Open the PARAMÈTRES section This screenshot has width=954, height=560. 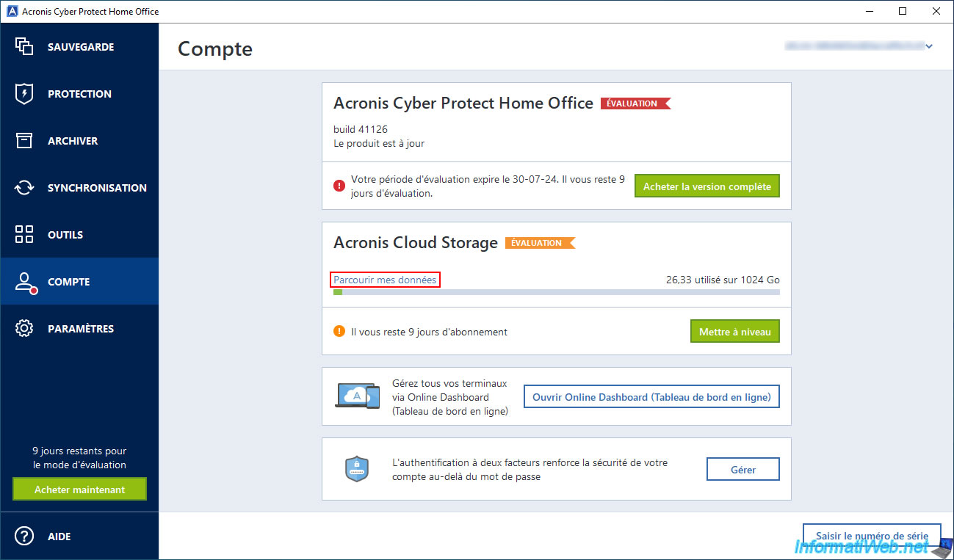[79, 329]
